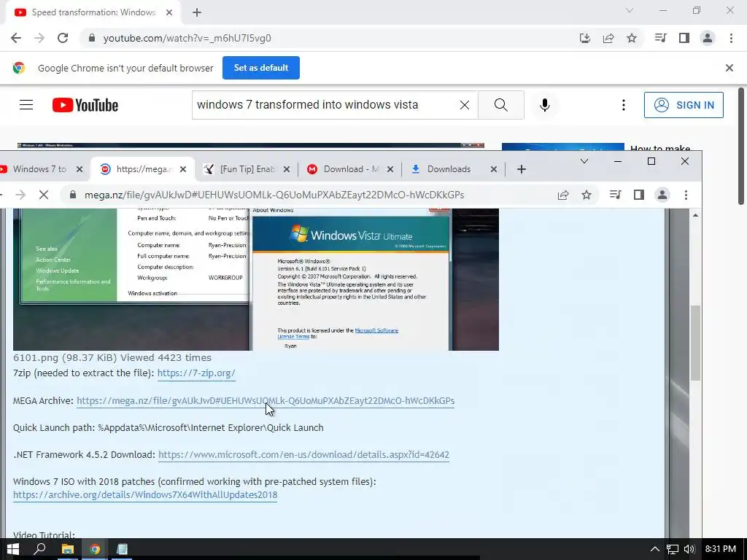
Task: Open install/download page icon in YouTube address bar
Action: coord(585,38)
